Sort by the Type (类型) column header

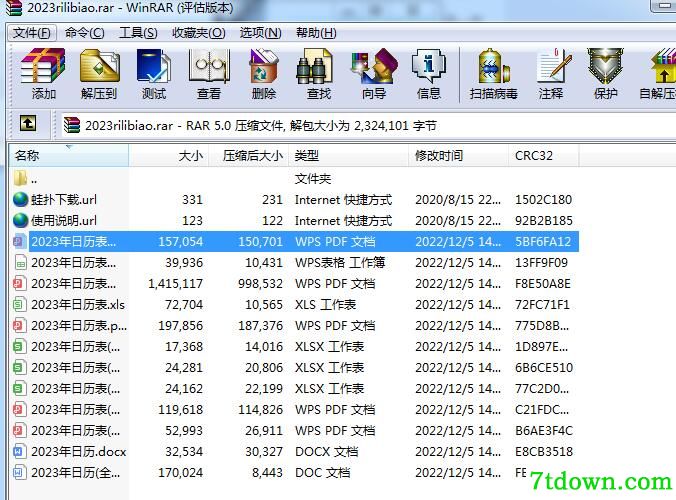348,155
